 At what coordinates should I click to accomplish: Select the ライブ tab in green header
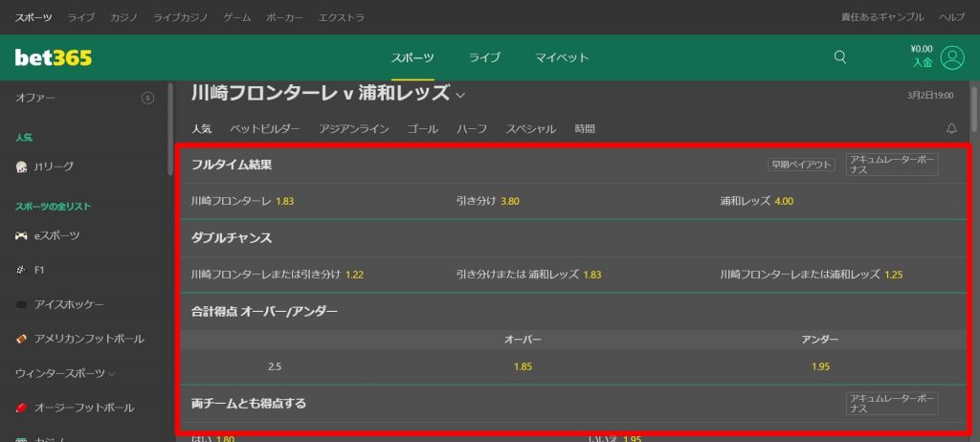[x=484, y=57]
